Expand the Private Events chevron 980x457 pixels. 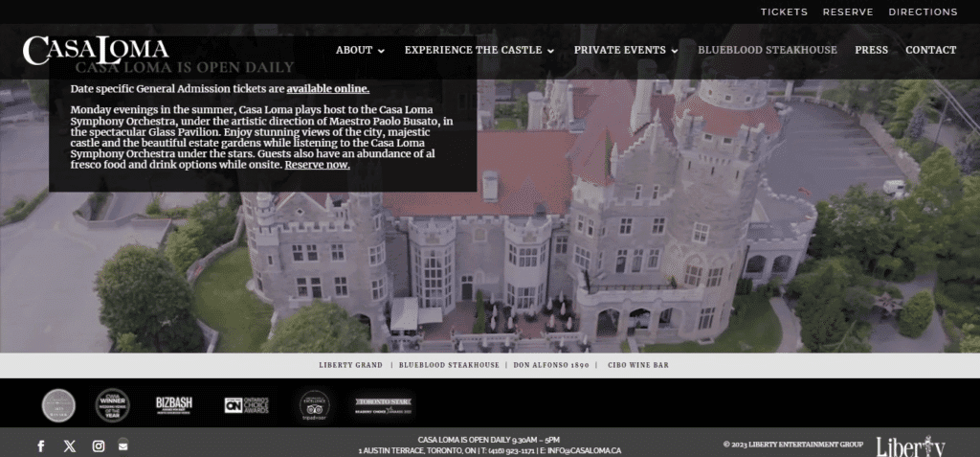[675, 51]
